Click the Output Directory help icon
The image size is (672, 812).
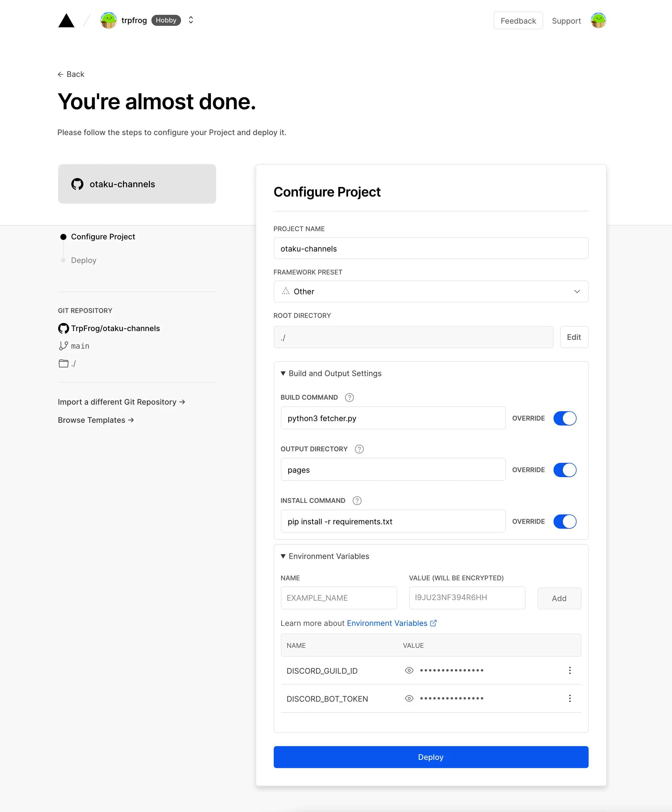click(x=359, y=449)
